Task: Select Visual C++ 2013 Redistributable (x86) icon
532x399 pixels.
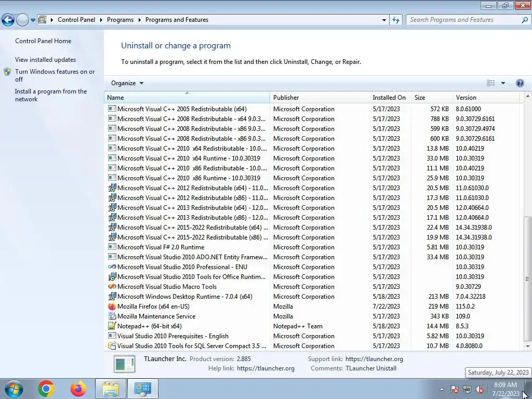Action: 112,217
